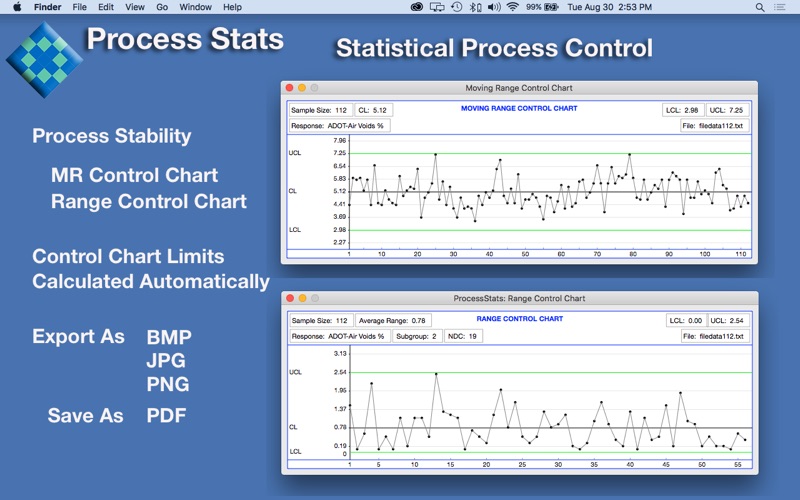The height and width of the screenshot is (500, 800).
Task: Click the File field in Range Control chart
Action: point(714,336)
